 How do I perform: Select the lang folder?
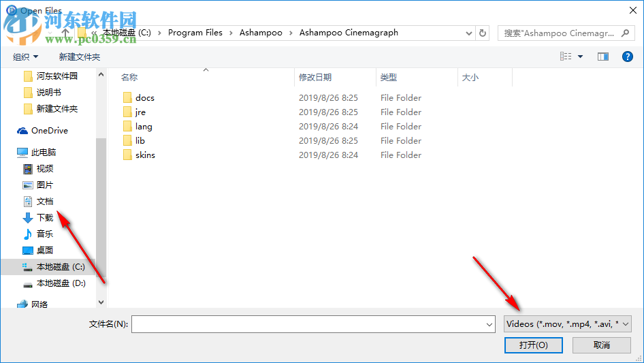(138, 127)
